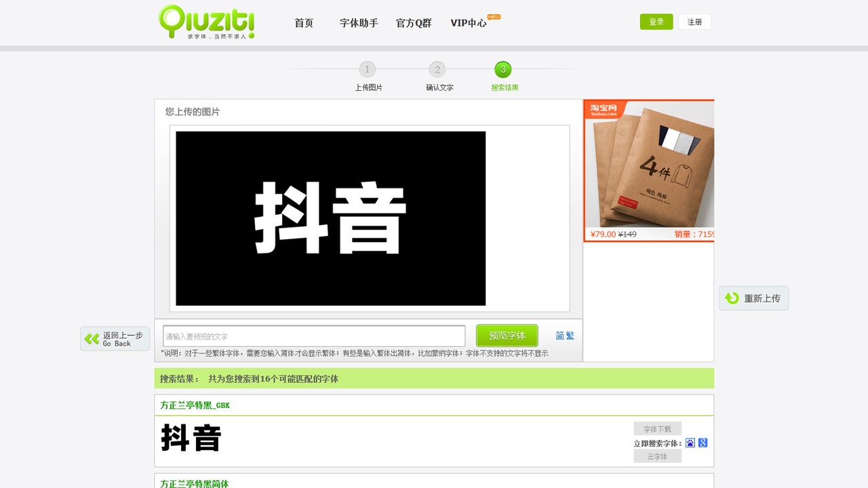Switch to 繁 traditional characters
Image resolution: width=868 pixels, height=488 pixels.
point(570,335)
